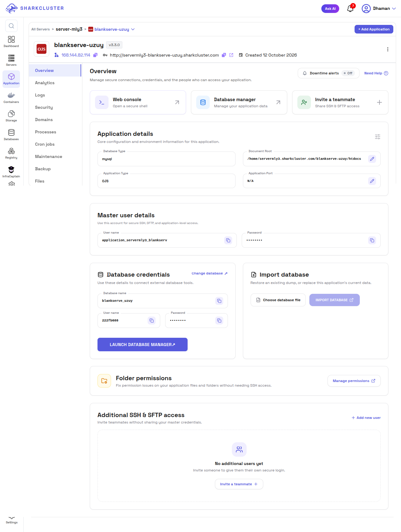Open the Dhaman account menu

379,8
